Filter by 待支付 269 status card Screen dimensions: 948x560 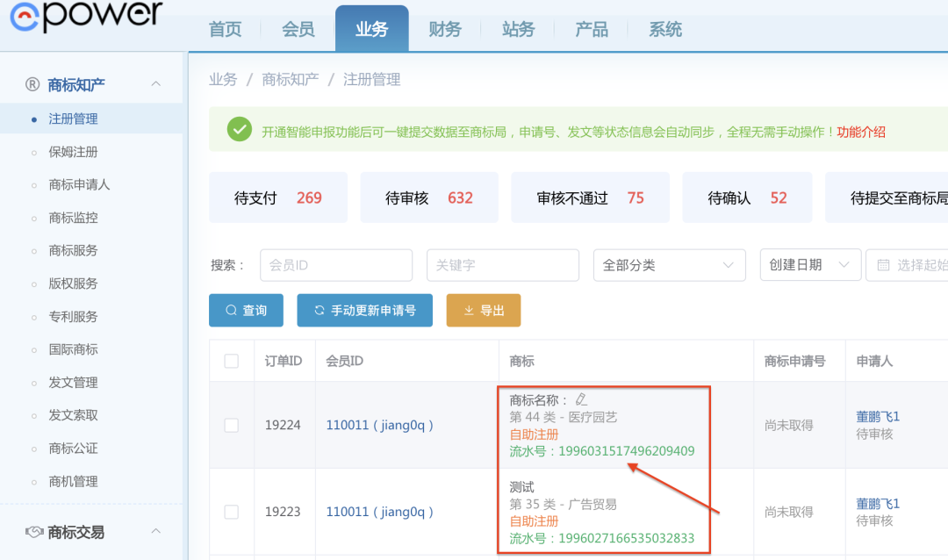tap(278, 197)
